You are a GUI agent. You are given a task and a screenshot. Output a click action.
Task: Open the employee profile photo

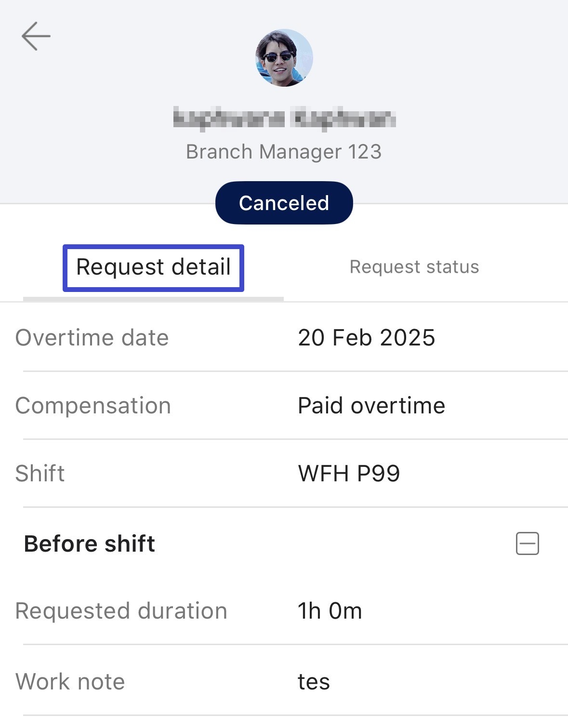(284, 58)
